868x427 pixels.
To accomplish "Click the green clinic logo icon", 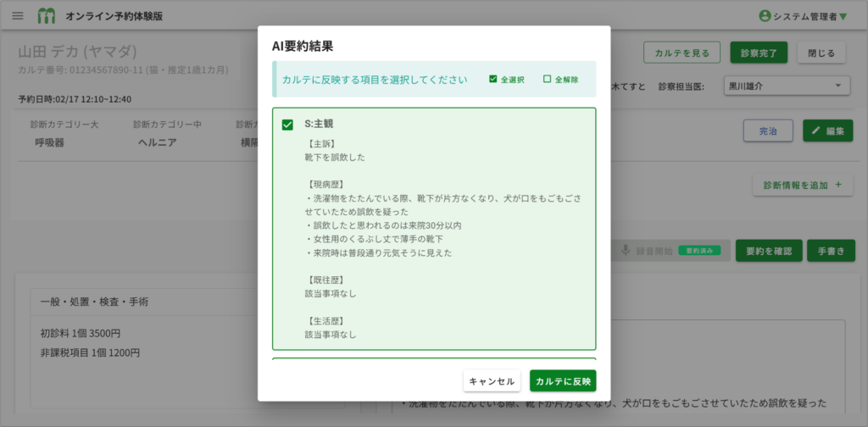I will 47,16.
